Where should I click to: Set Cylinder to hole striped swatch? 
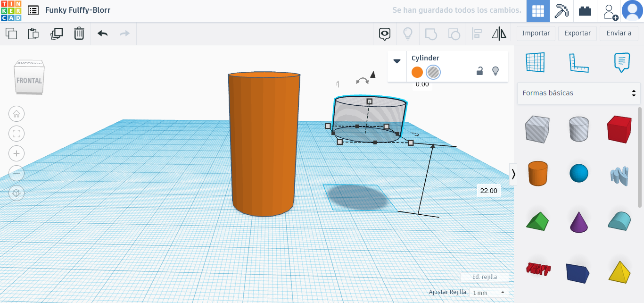click(x=433, y=72)
